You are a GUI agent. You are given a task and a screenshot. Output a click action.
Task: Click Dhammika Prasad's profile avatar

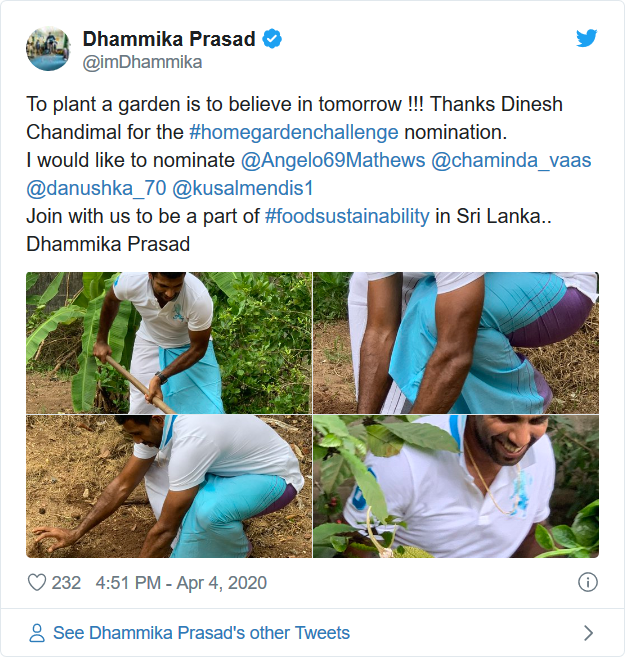[48, 49]
